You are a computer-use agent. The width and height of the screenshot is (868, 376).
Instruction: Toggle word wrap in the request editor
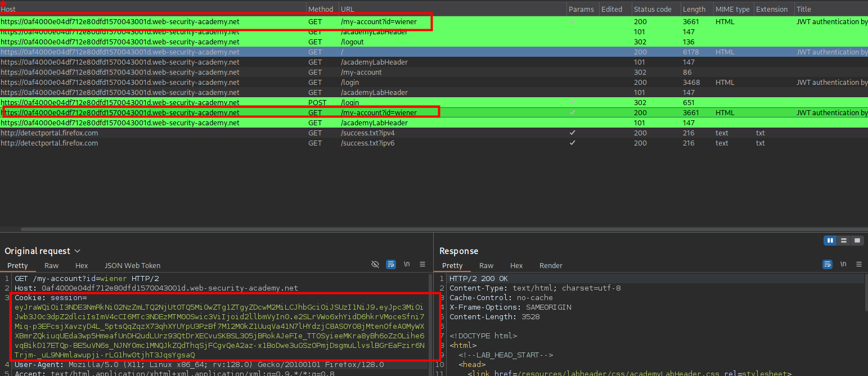click(391, 264)
